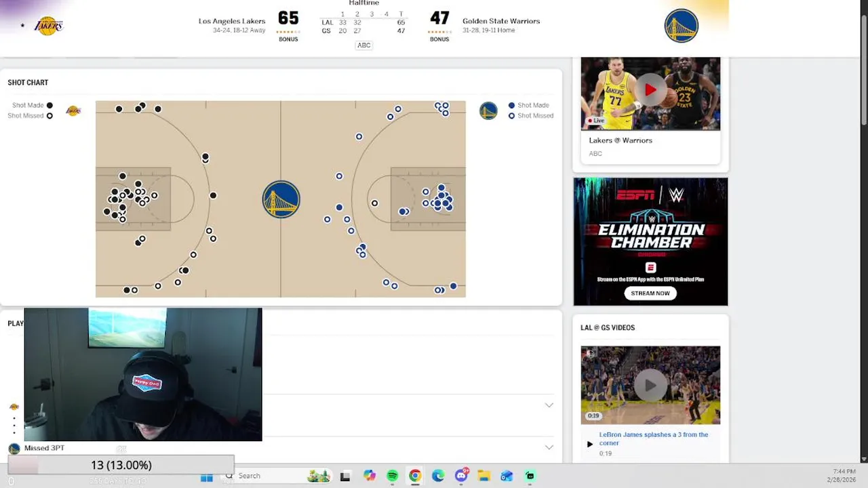Expand the Missed 3PT play row chevron
This screenshot has width=868, height=488.
click(549, 447)
